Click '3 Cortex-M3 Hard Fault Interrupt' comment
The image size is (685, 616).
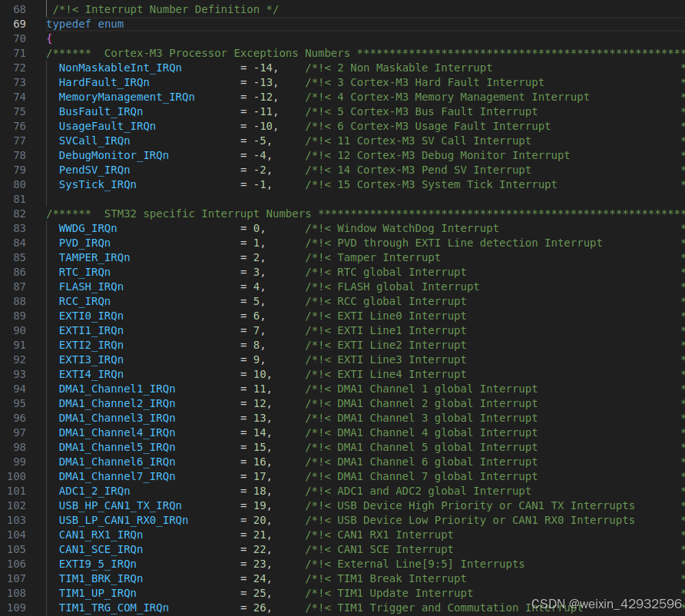(x=440, y=82)
